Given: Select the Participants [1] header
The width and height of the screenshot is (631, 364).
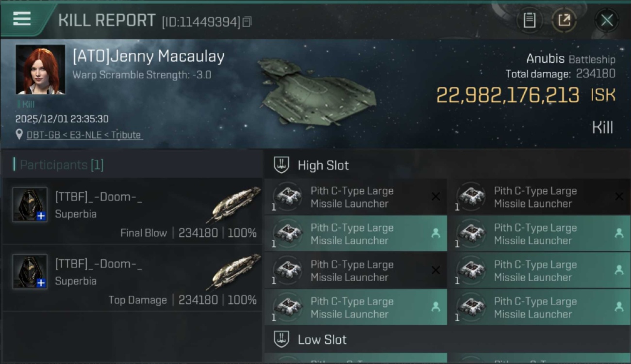Looking at the screenshot, I should [58, 165].
